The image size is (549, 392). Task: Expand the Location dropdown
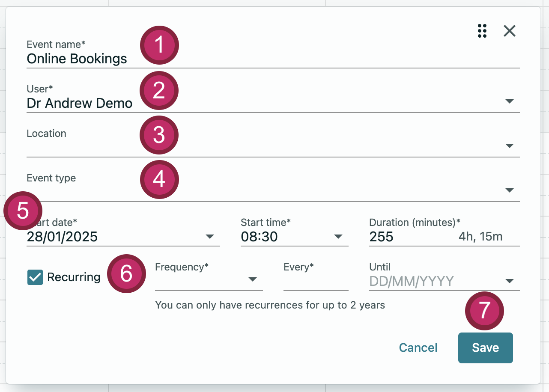point(510,146)
